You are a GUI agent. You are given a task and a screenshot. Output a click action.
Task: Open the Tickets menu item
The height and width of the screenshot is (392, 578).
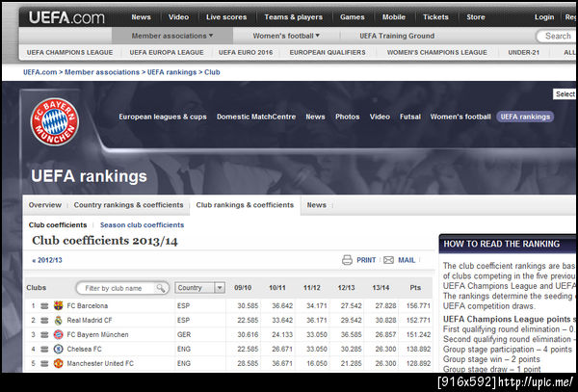tap(435, 17)
